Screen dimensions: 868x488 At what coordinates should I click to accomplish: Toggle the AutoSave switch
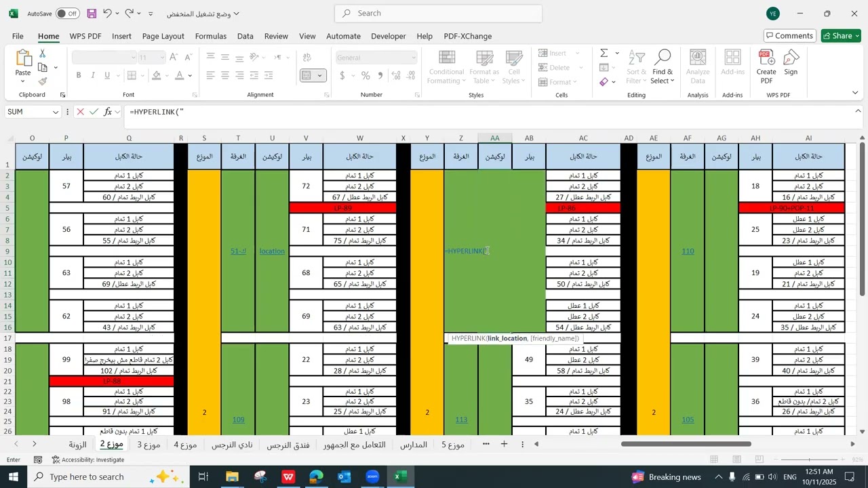pyautogui.click(x=67, y=14)
